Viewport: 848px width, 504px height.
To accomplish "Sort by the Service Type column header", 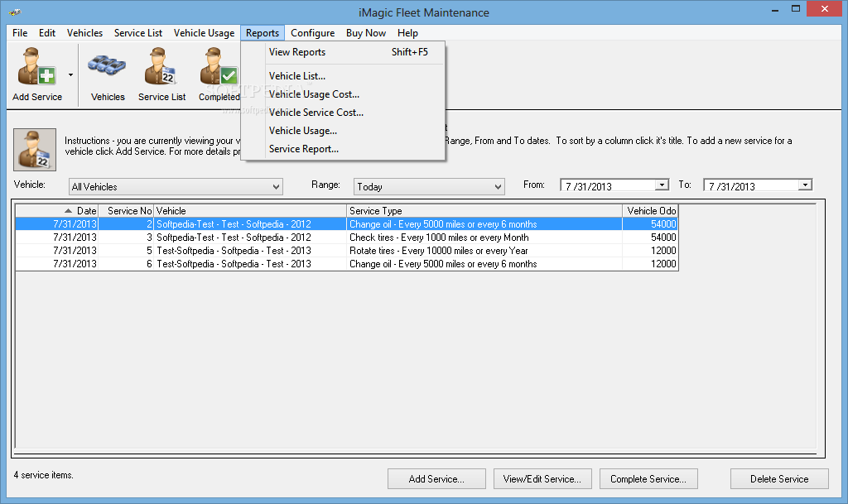I will pyautogui.click(x=484, y=211).
